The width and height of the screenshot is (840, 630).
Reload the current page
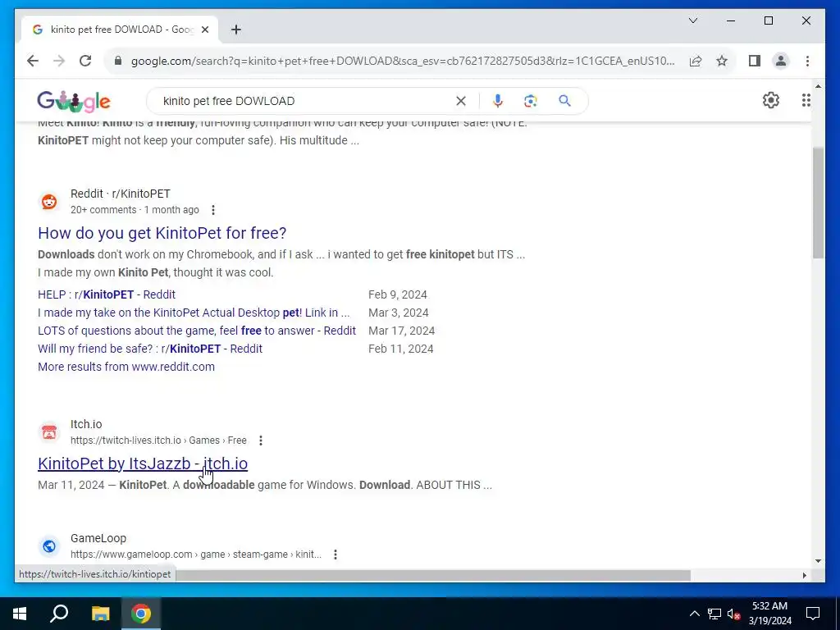tap(85, 61)
